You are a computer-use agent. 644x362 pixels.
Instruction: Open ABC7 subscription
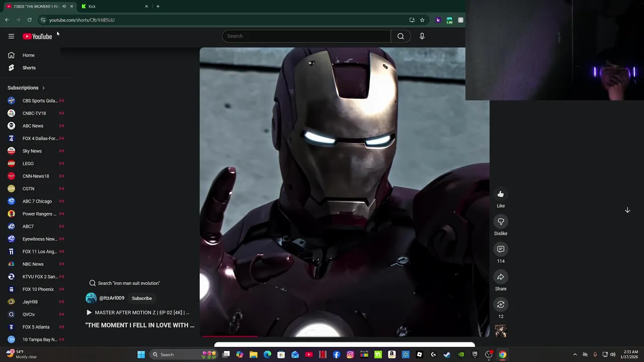pyautogui.click(x=35, y=226)
